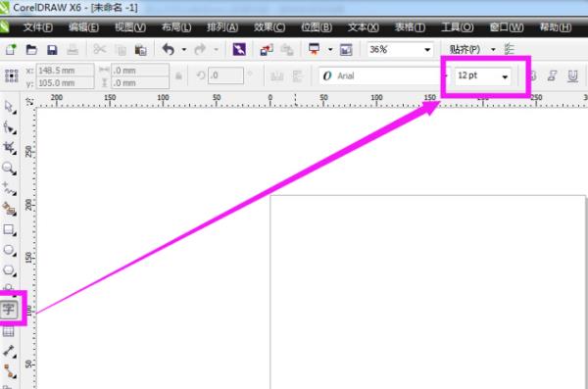Image resolution: width=588 pixels, height=389 pixels.
Task: Toggle underline text formatting
Action: (x=572, y=75)
